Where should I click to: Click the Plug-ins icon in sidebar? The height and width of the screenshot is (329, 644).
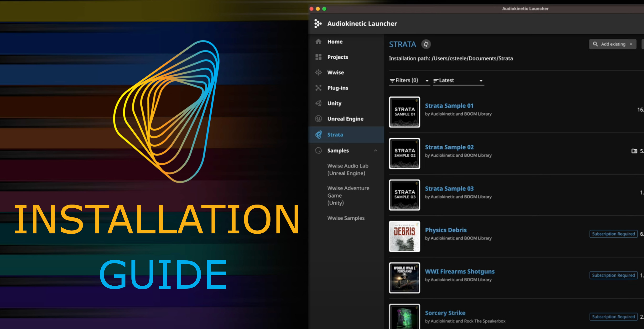pos(318,88)
